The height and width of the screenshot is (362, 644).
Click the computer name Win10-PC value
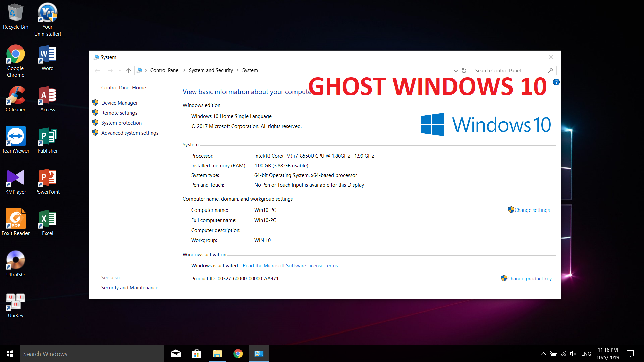click(265, 210)
